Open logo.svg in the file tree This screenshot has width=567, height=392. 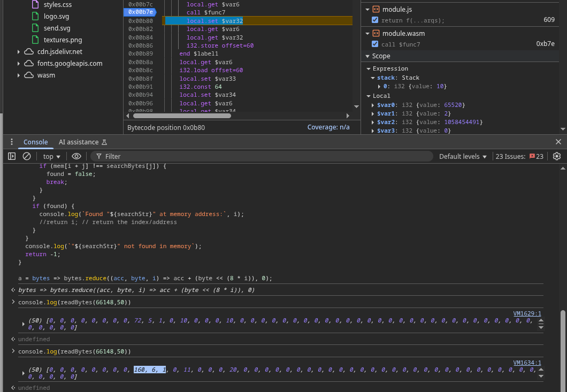click(56, 16)
